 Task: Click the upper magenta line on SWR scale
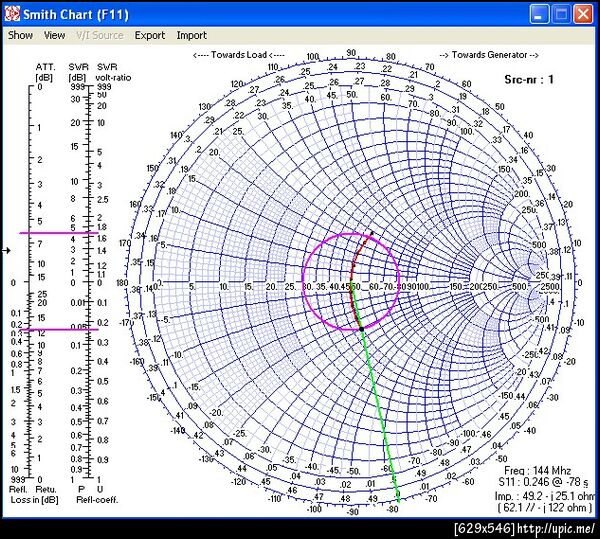pos(59,233)
